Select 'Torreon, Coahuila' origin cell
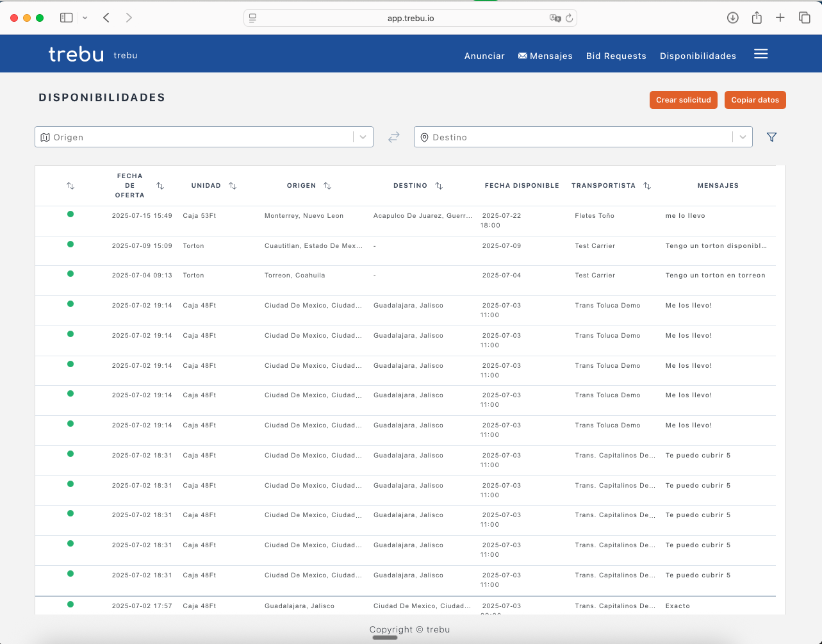Viewport: 822px width, 644px height. click(x=295, y=276)
